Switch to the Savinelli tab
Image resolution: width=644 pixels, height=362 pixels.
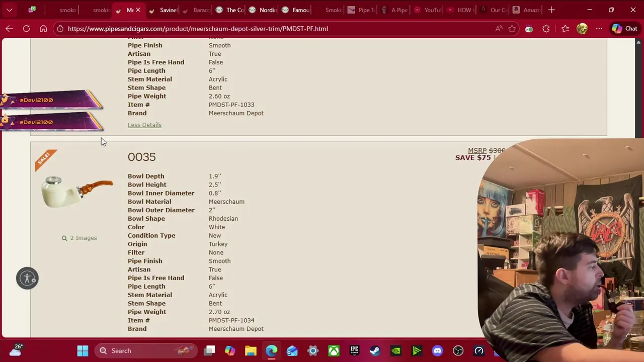(163, 10)
